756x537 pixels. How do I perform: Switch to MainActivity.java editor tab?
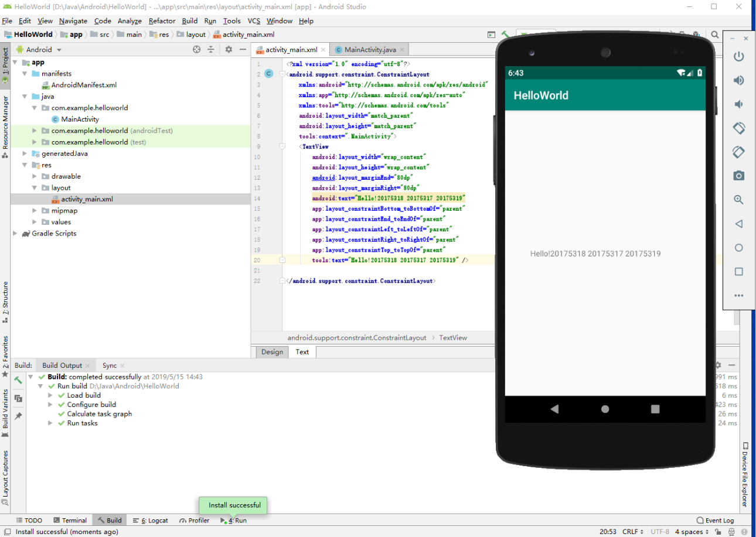click(x=370, y=50)
